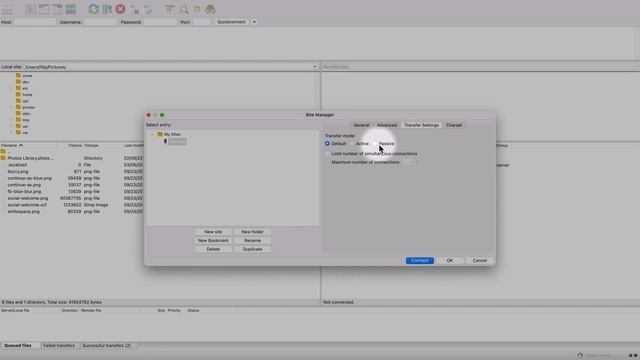Click the binoculars file search icon
Screen dimensions: 640x360
211,9
